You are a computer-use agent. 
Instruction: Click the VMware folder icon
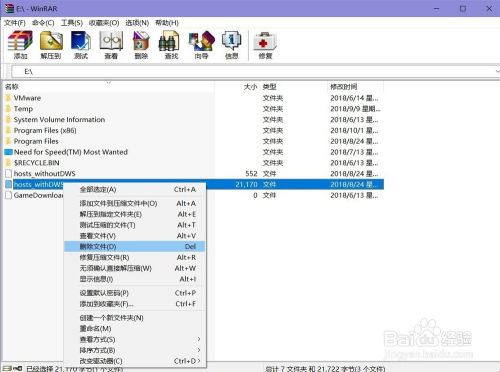[9, 98]
